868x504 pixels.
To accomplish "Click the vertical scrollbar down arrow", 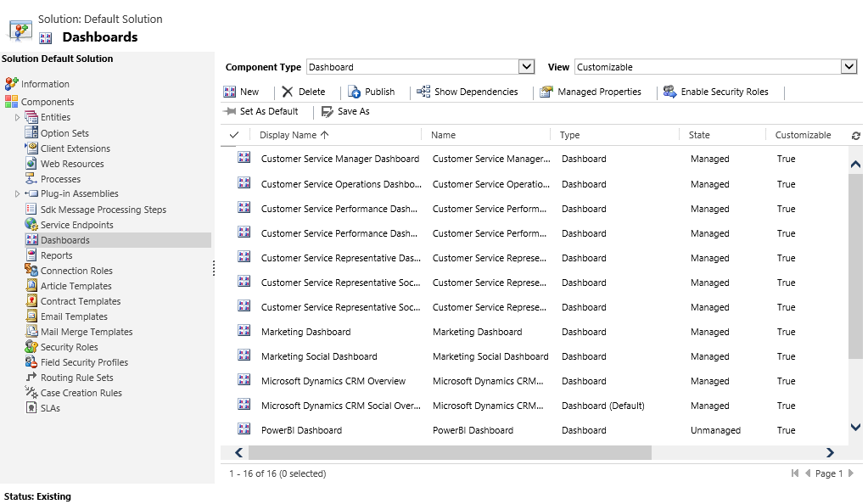I will point(855,428).
